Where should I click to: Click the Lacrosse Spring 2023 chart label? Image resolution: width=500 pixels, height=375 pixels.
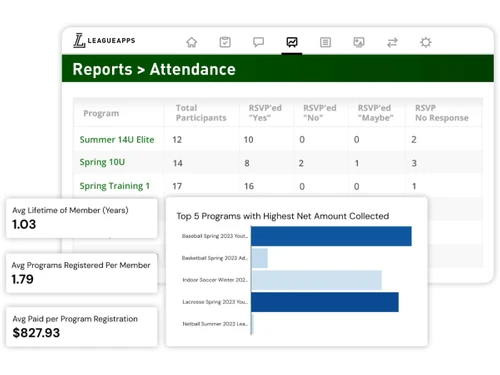(215, 302)
